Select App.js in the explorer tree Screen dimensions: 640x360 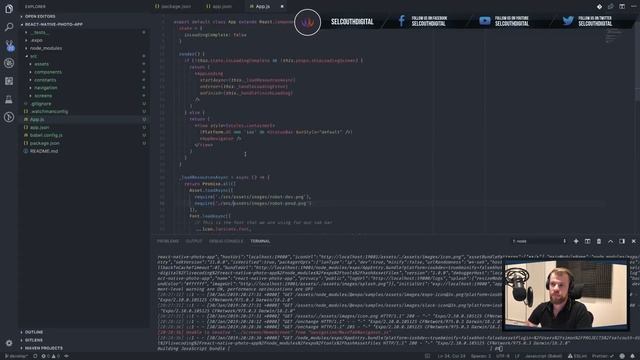37,120
